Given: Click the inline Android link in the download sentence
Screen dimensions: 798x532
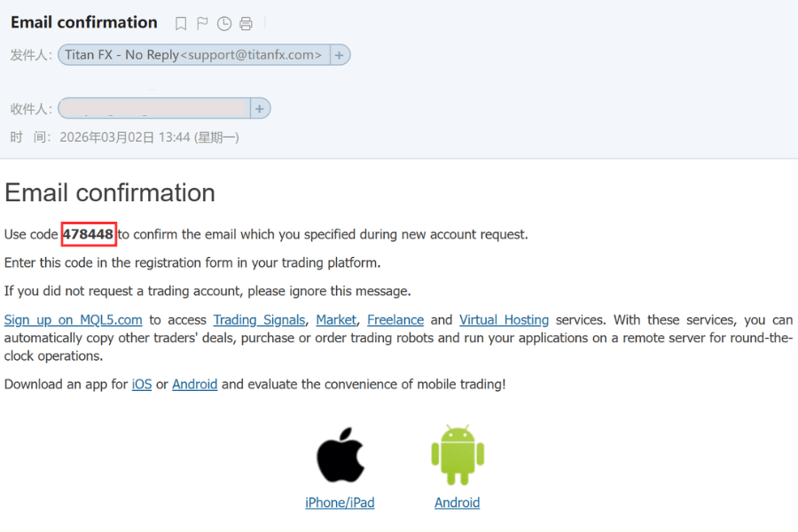Looking at the screenshot, I should tap(195, 385).
